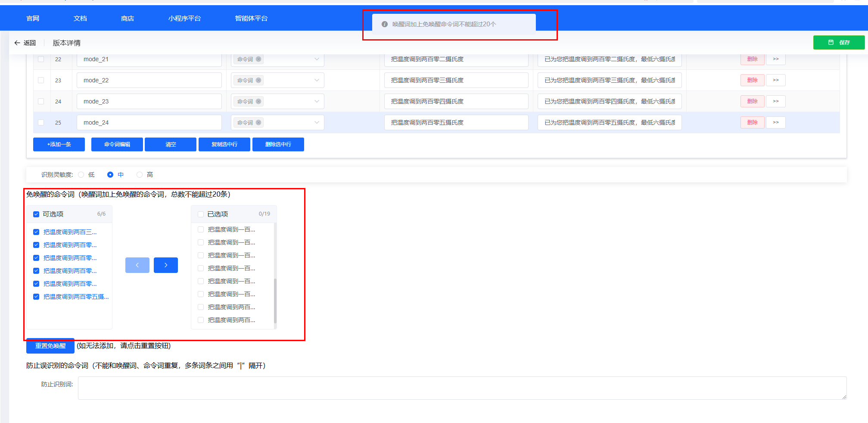Click the +添加一条 button
This screenshot has height=423, width=868.
click(59, 144)
